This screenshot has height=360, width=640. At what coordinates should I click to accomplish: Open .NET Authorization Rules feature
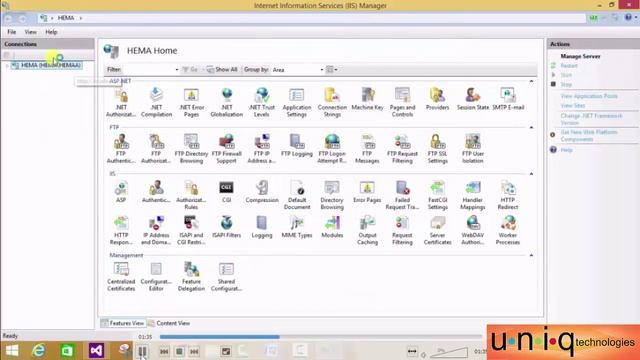[121, 102]
